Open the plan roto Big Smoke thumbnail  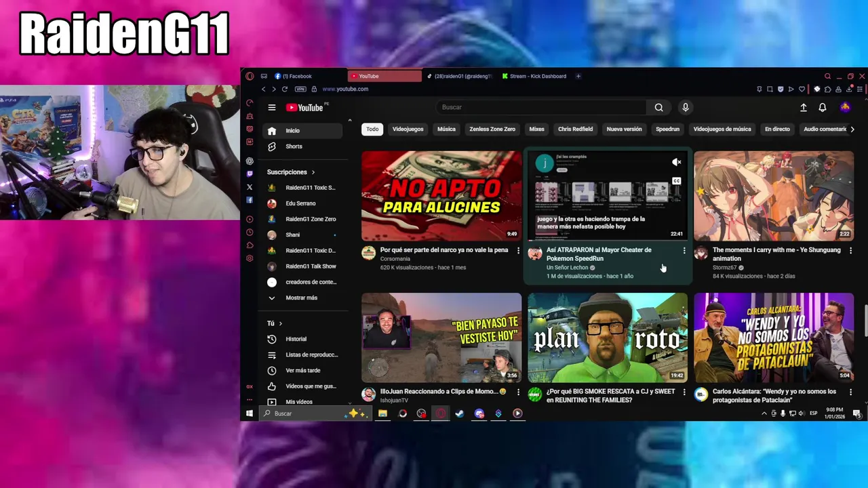tap(608, 338)
